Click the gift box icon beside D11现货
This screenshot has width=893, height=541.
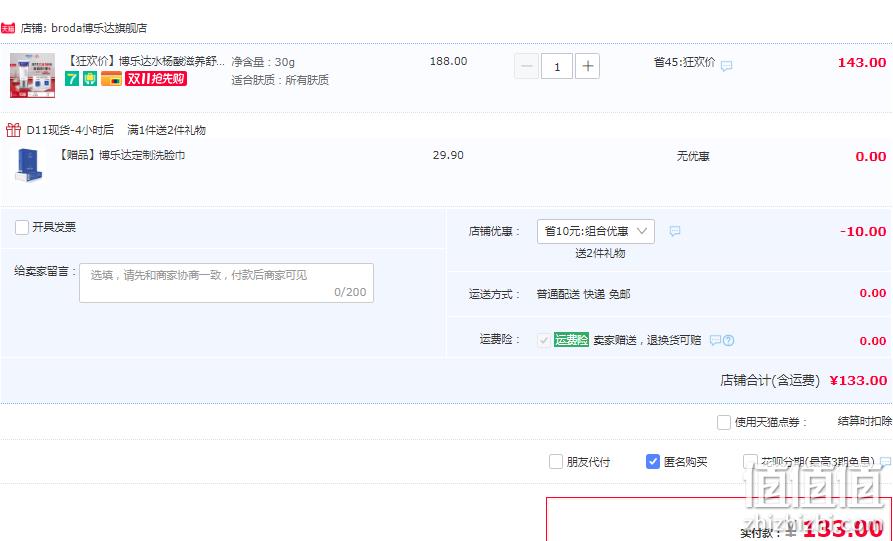pos(13,130)
